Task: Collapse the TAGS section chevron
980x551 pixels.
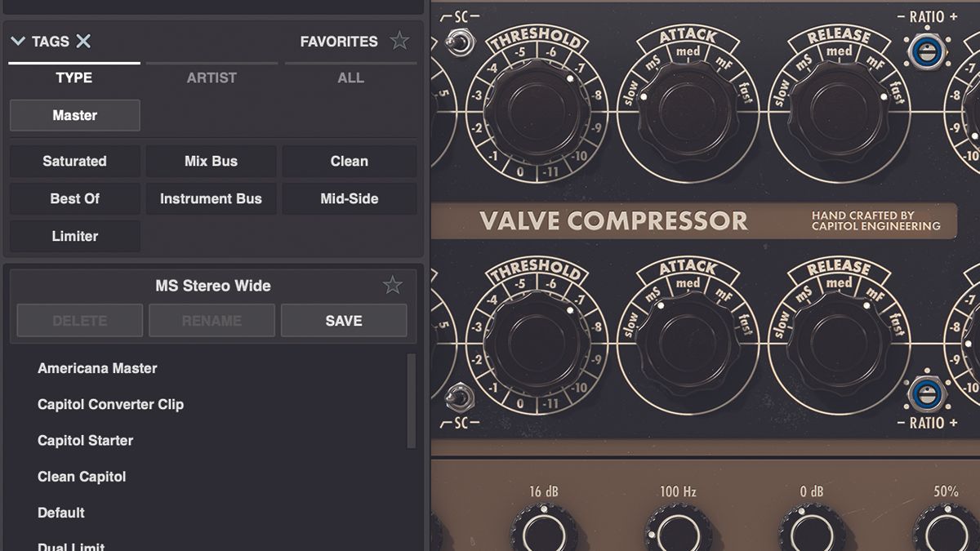Action: tap(18, 40)
